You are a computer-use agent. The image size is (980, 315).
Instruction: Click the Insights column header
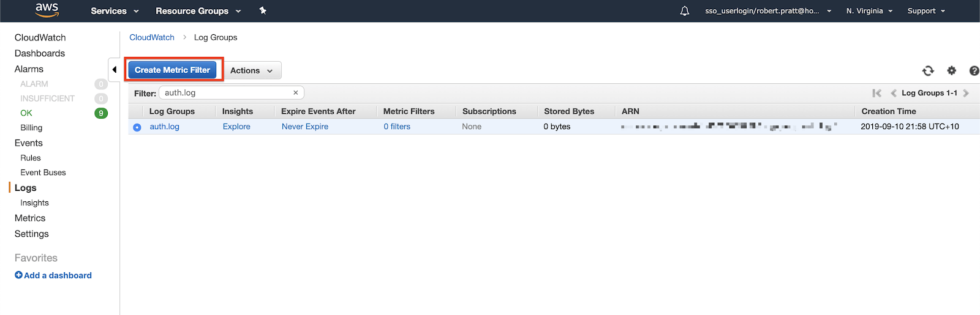[x=238, y=111]
